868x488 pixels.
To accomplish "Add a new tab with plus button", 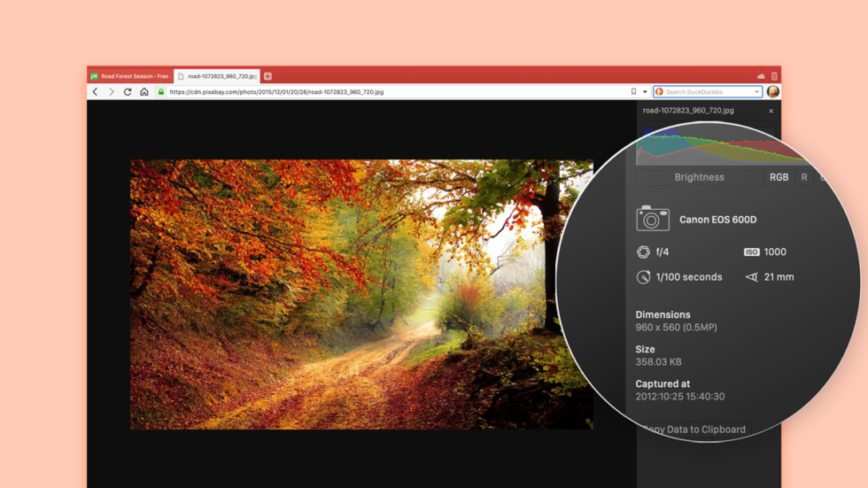I will coord(267,76).
